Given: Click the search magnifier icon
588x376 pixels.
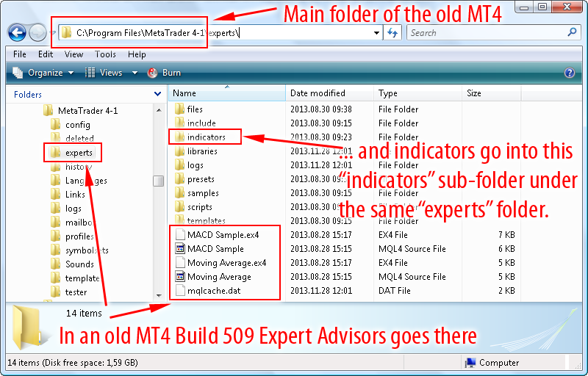Looking at the screenshot, I should point(572,32).
